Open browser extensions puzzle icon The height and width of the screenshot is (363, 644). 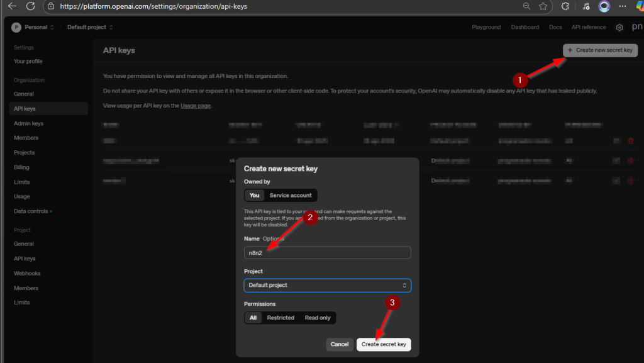pyautogui.click(x=565, y=6)
